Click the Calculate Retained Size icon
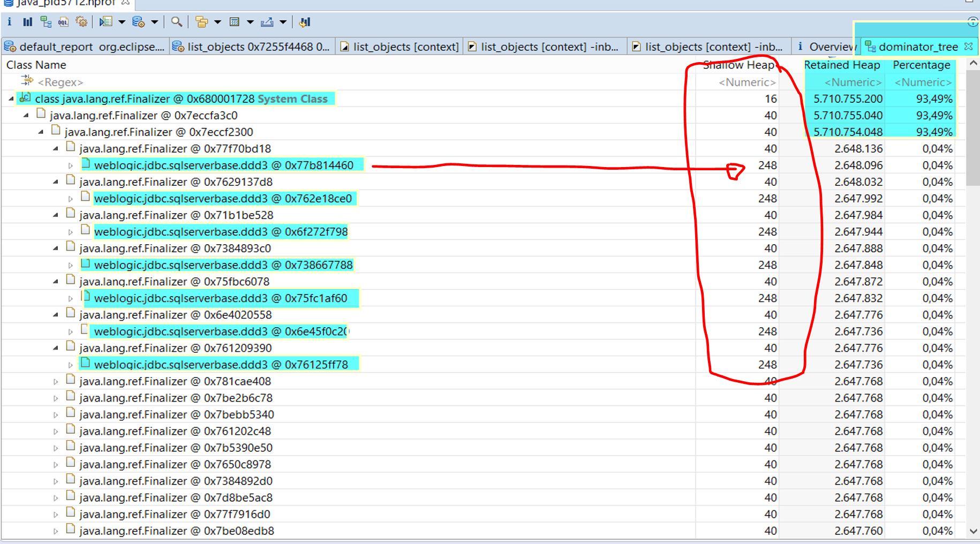 (x=234, y=22)
